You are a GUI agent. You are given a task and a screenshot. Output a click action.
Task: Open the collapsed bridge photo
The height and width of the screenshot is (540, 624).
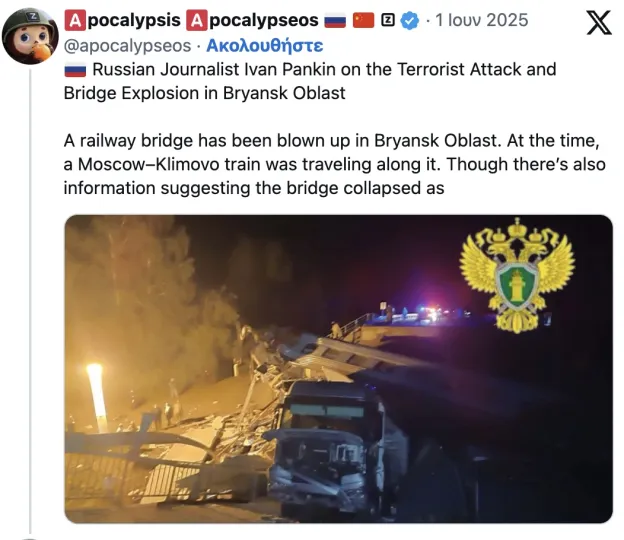(338, 369)
